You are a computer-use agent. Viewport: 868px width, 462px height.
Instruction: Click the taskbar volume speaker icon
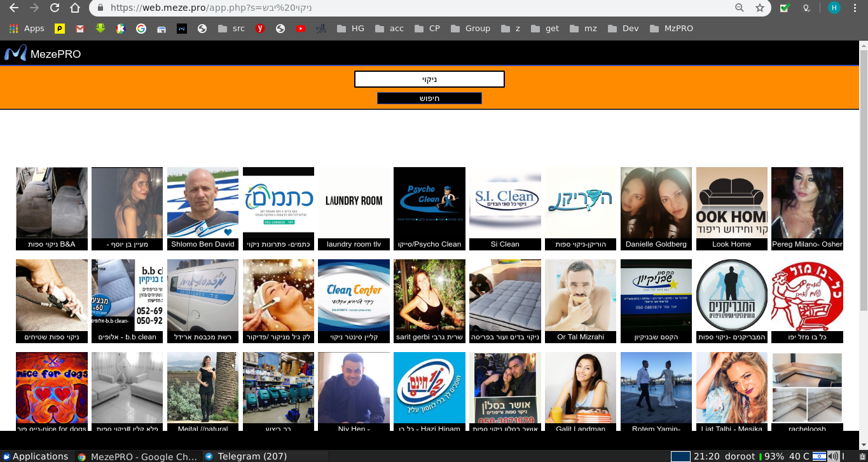(x=832, y=456)
